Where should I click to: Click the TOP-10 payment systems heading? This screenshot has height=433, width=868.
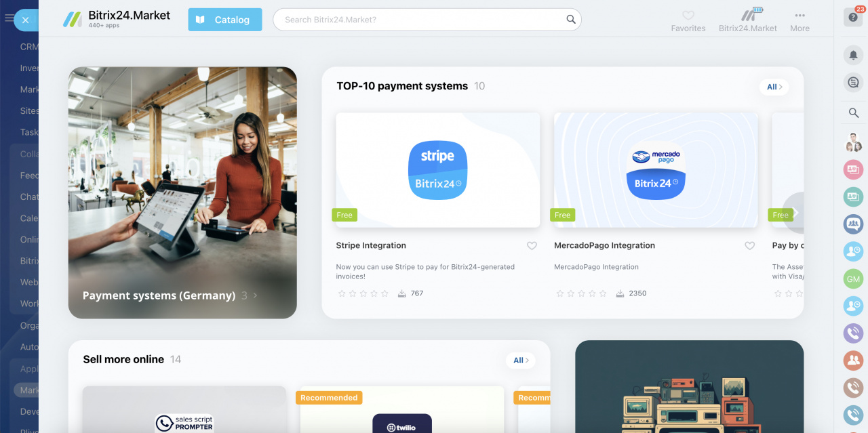pos(402,86)
